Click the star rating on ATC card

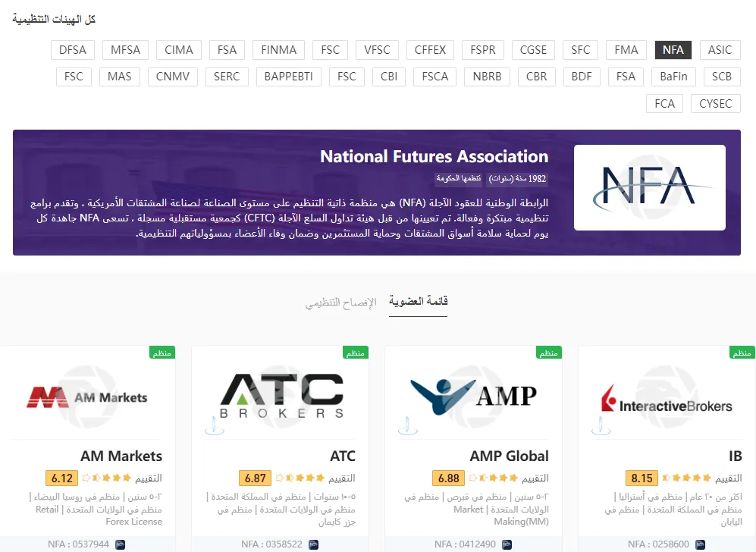pos(300,478)
